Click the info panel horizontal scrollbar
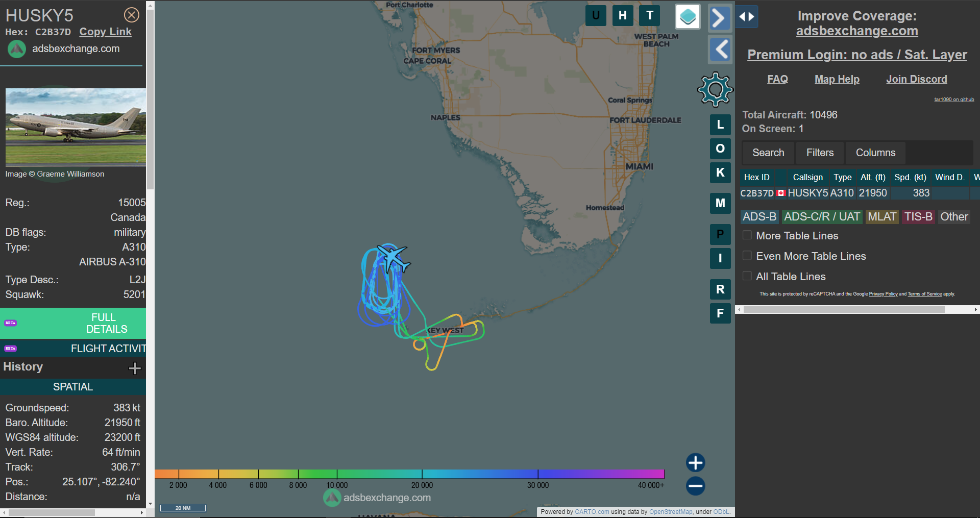 point(52,512)
